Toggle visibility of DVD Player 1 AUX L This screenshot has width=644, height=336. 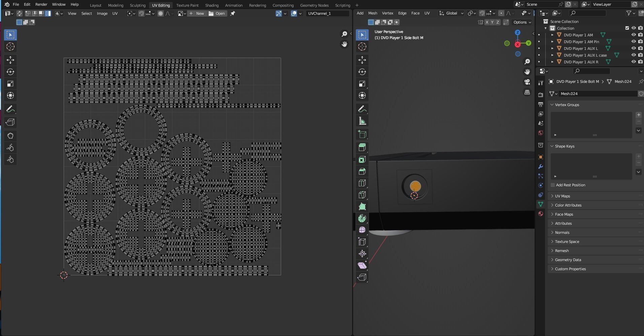coord(634,48)
